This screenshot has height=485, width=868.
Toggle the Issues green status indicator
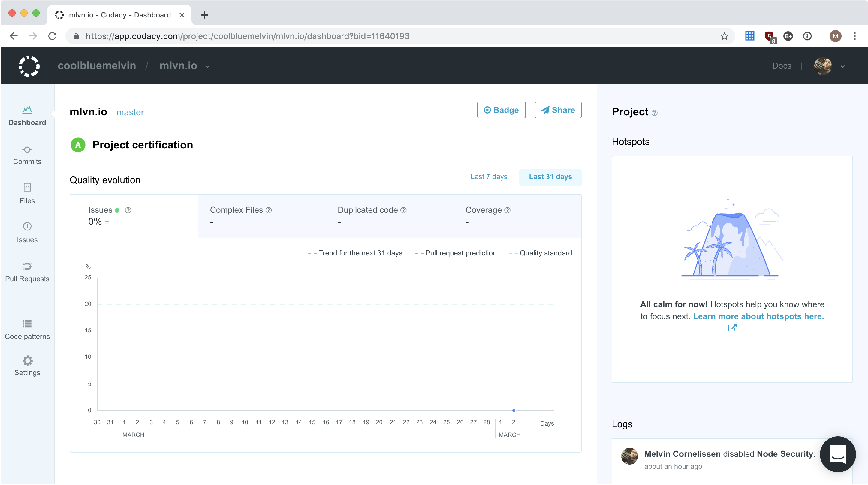pyautogui.click(x=117, y=210)
